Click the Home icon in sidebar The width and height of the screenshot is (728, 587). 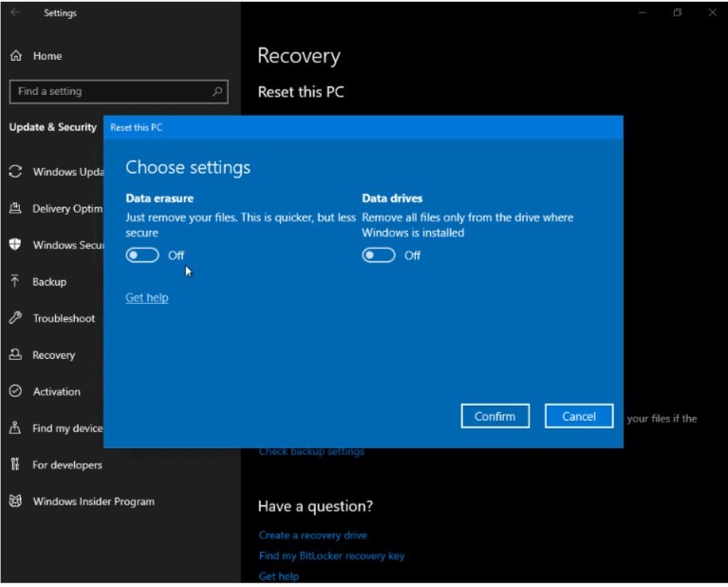click(16, 56)
